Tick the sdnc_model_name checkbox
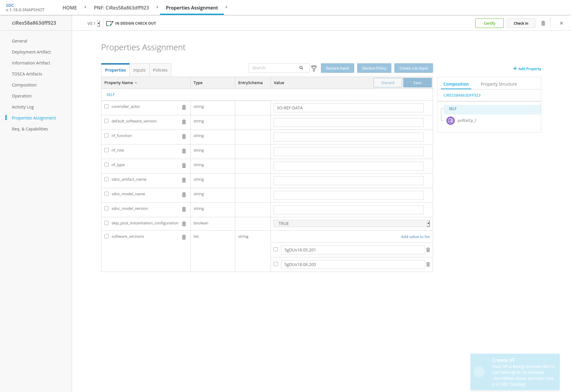 click(x=106, y=194)
